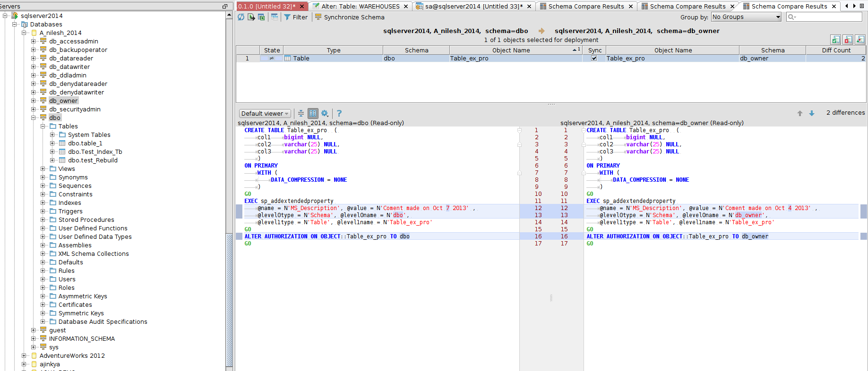The height and width of the screenshot is (371, 868).
Task: Expand the db_accessadmin schema node
Action: click(34, 41)
